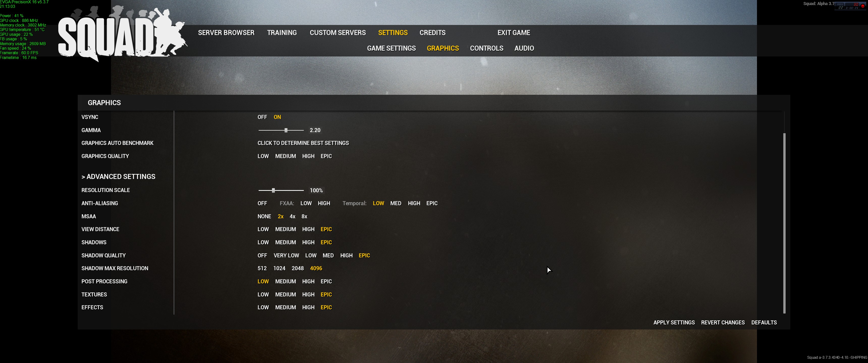The image size is (868, 363).
Task: Collapse the Advanced Settings section
Action: [118, 176]
